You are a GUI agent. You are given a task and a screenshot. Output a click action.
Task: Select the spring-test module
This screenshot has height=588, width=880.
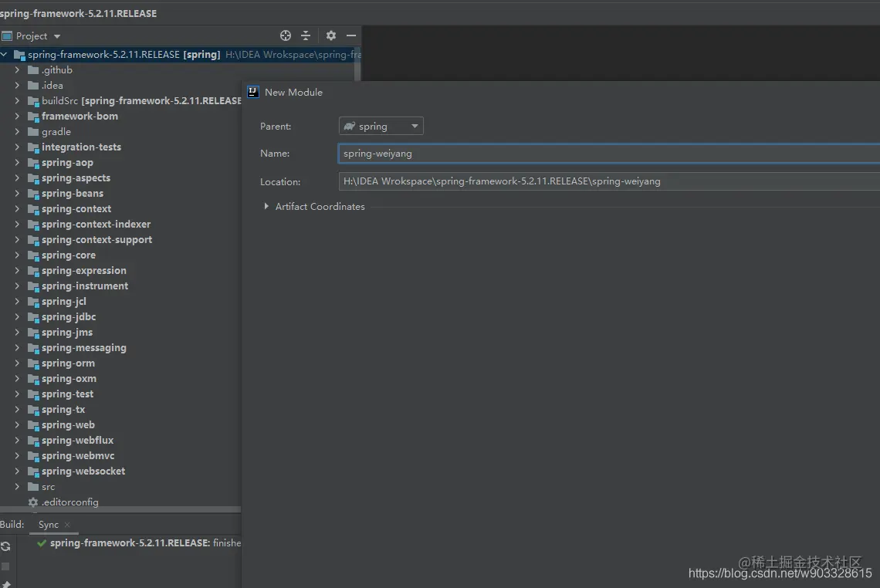tap(67, 394)
